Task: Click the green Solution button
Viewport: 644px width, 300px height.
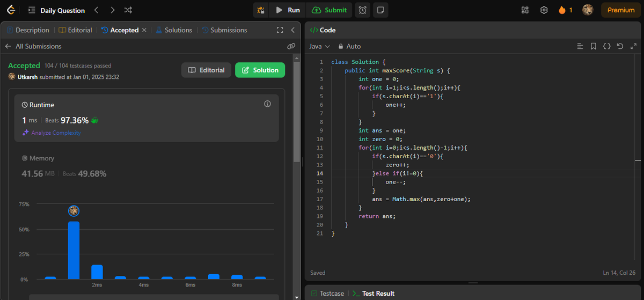Action: point(260,70)
